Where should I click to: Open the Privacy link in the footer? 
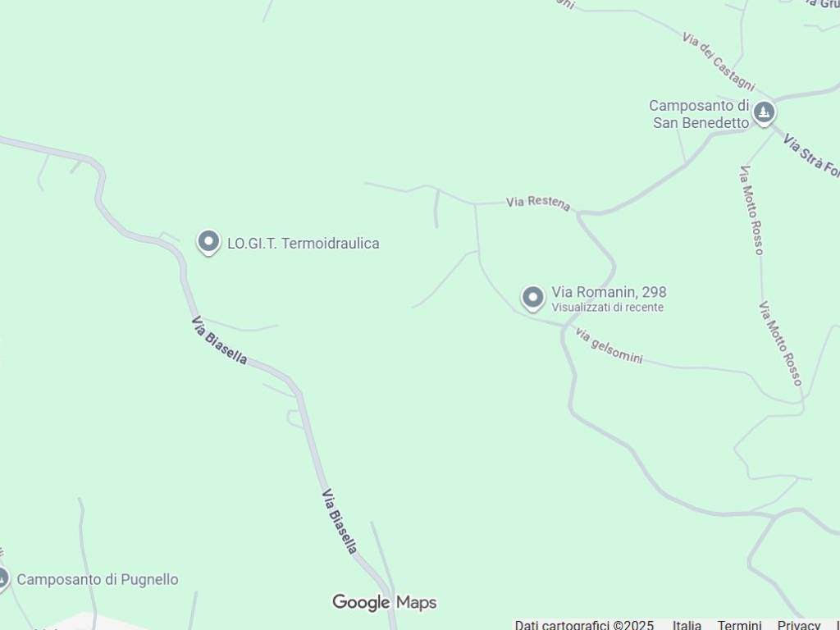pyautogui.click(x=798, y=625)
